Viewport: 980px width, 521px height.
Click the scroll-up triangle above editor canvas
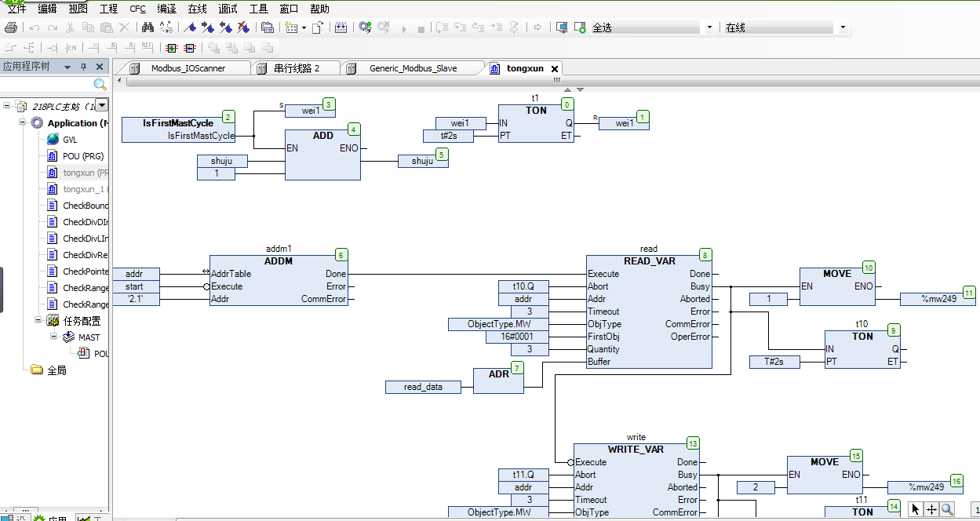click(x=568, y=90)
